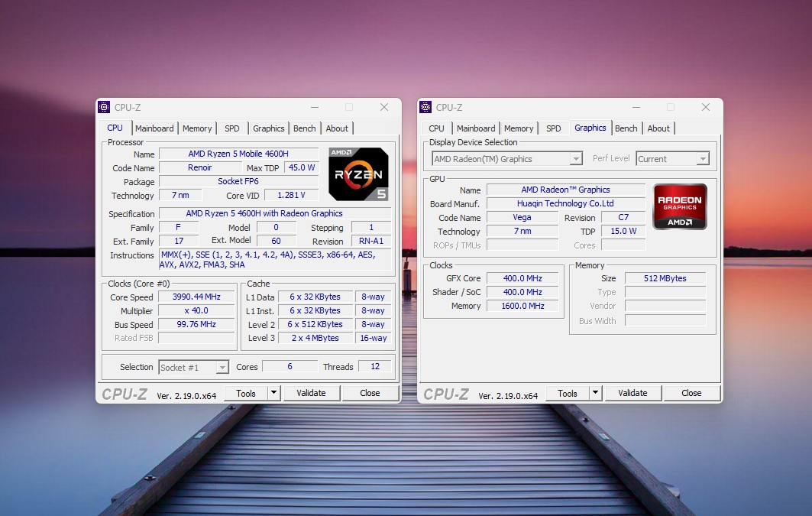Minimize the right CPU-Z window
Image resolution: width=812 pixels, height=516 pixels.
[636, 107]
